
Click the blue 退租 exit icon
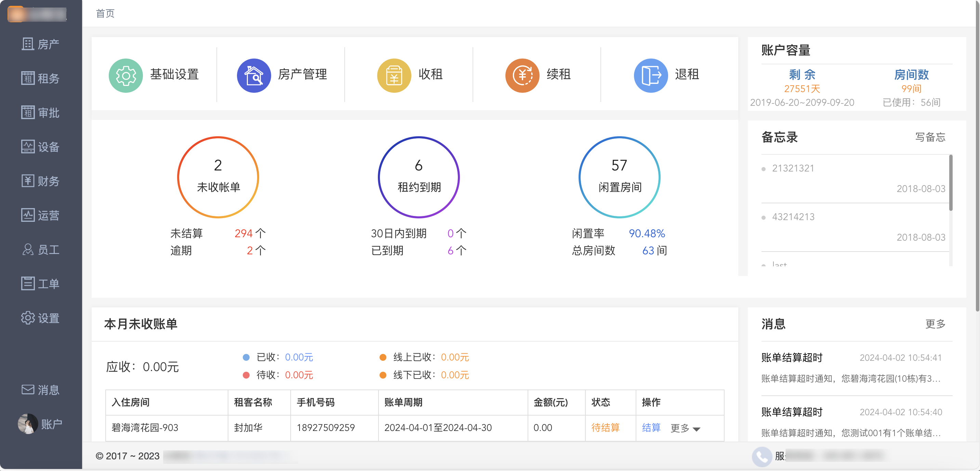point(651,75)
